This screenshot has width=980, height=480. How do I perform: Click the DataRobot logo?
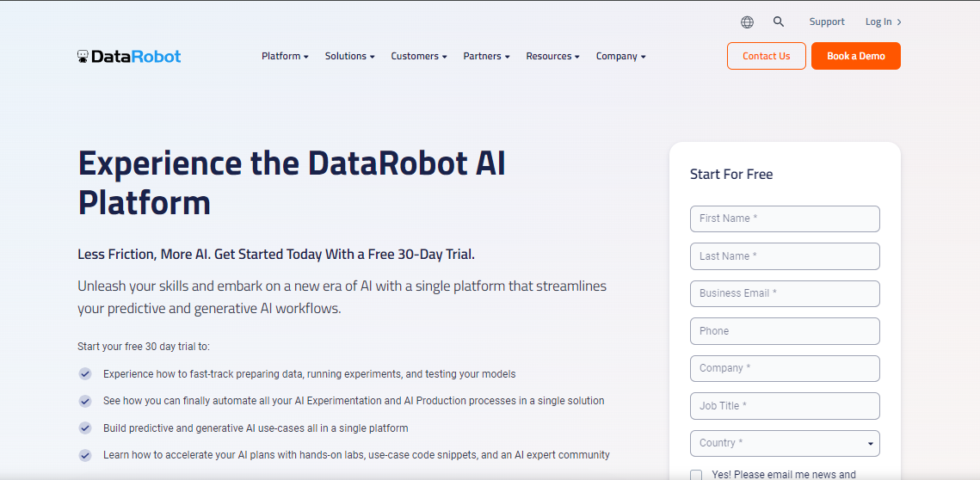129,57
